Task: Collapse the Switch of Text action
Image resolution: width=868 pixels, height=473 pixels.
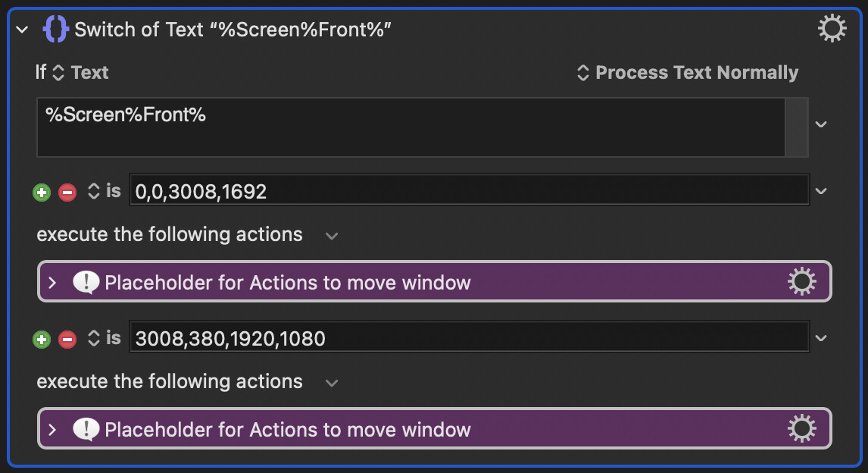Action: pyautogui.click(x=22, y=30)
